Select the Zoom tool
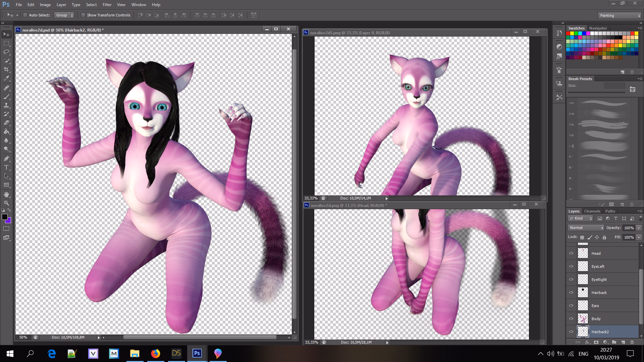This screenshot has width=644, height=362. [x=6, y=203]
